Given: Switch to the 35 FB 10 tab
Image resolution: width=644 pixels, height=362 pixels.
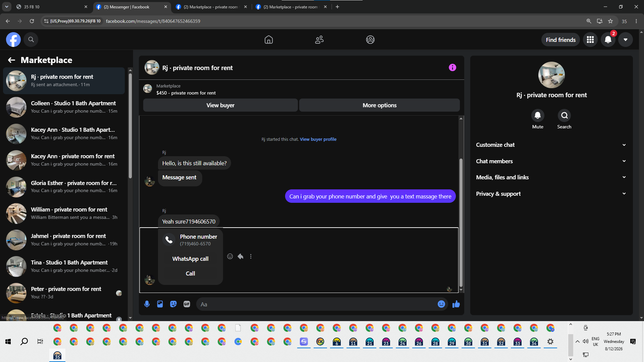Looking at the screenshot, I should (x=52, y=7).
